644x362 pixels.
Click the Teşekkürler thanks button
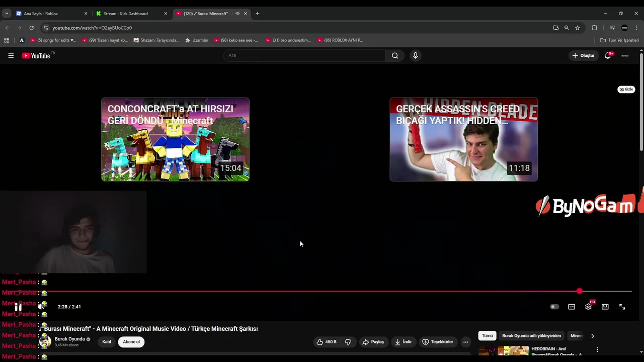coord(438,342)
